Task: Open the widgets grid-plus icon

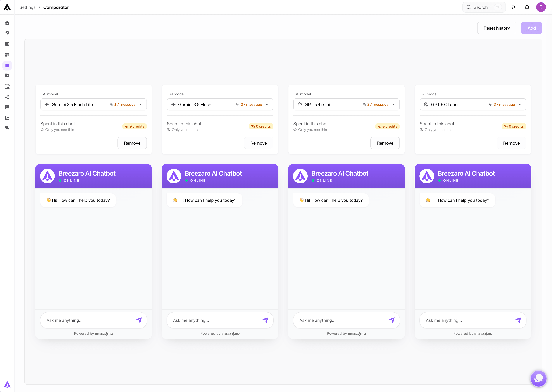Action: tap(7, 55)
